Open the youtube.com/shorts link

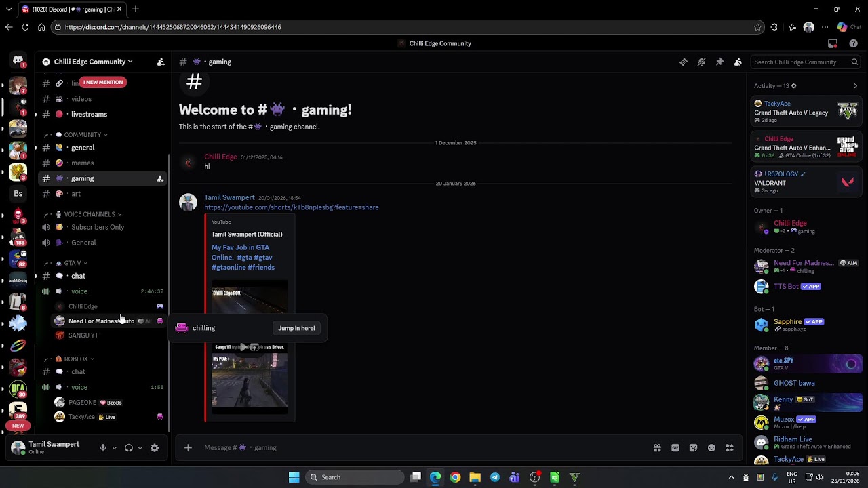(292, 207)
